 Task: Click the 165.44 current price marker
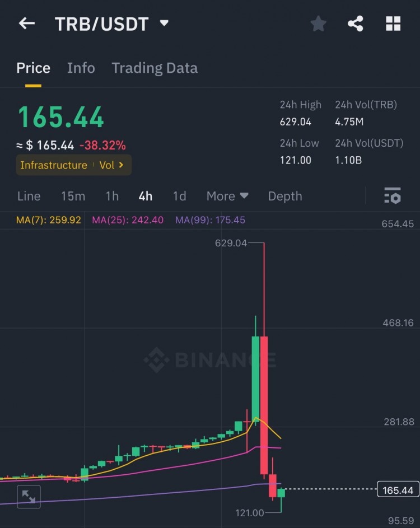398,490
